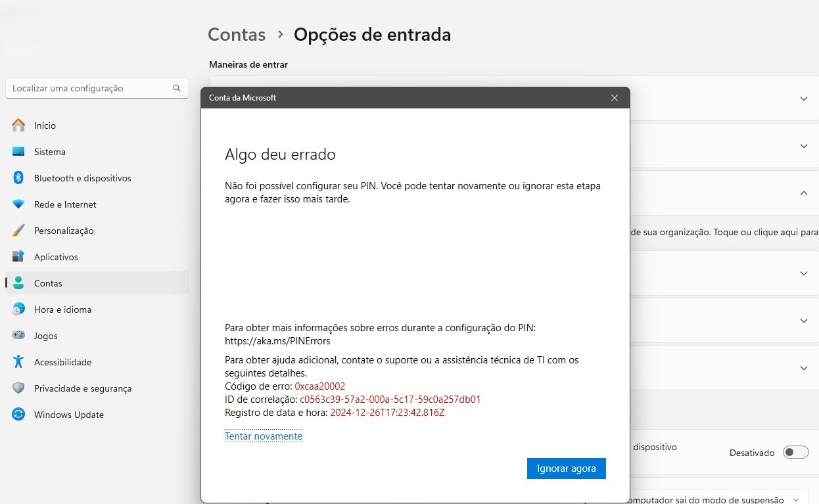This screenshot has width=819, height=504.
Task: Open Rede e Internet page
Action: 97,204
